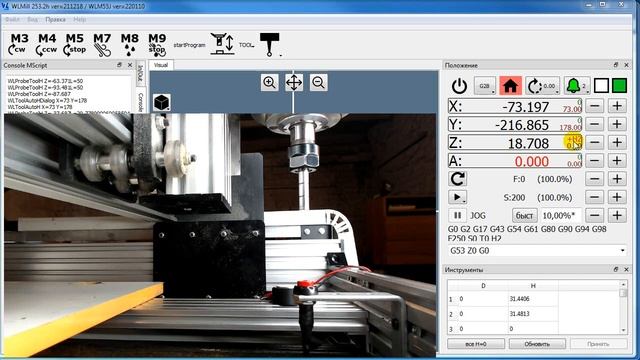Decrease spindle speed S override

[595, 197]
